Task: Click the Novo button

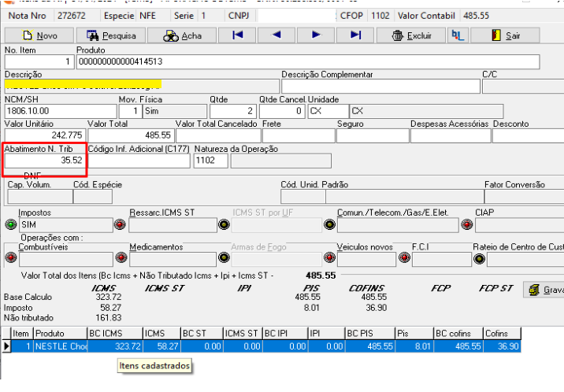Action: click(39, 35)
